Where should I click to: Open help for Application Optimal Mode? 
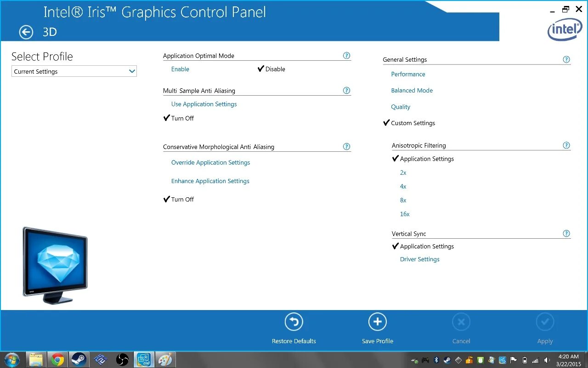[347, 56]
